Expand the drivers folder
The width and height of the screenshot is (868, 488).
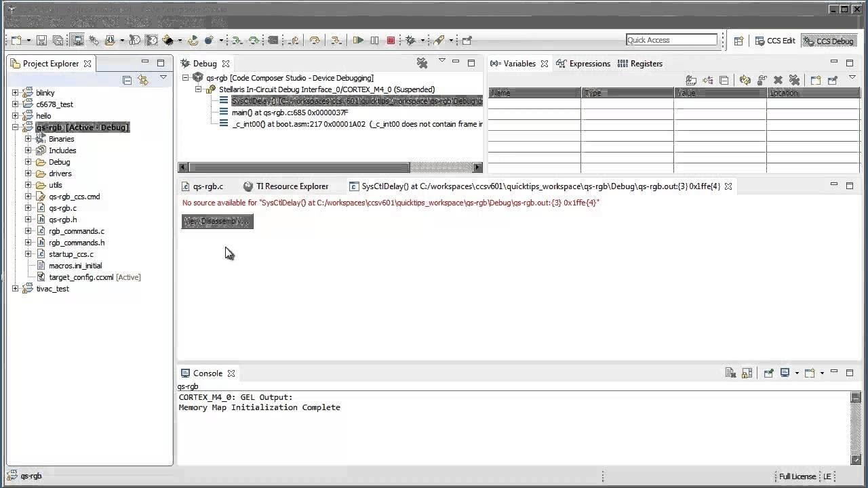click(28, 174)
